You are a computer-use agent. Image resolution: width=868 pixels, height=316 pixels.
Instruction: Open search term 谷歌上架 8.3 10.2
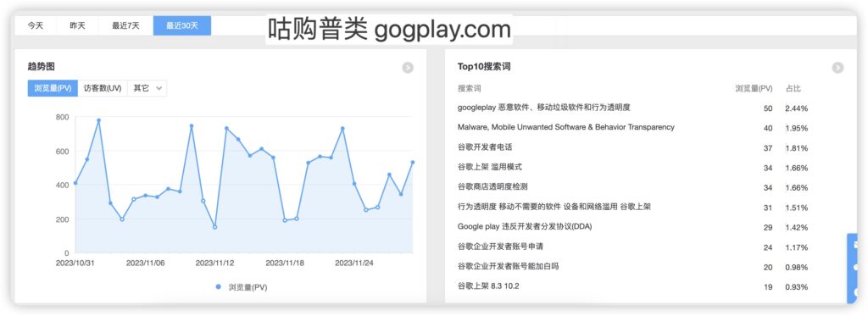pyautogui.click(x=488, y=286)
